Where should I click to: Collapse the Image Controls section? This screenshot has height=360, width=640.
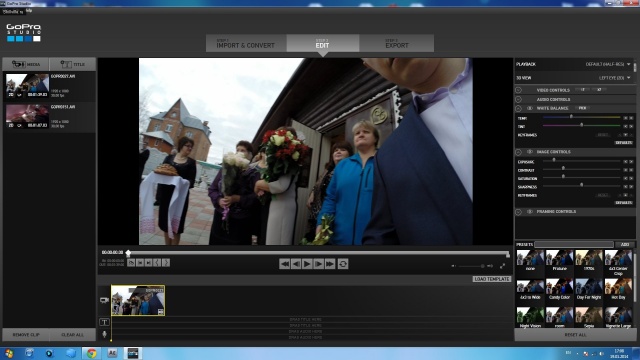pos(518,152)
